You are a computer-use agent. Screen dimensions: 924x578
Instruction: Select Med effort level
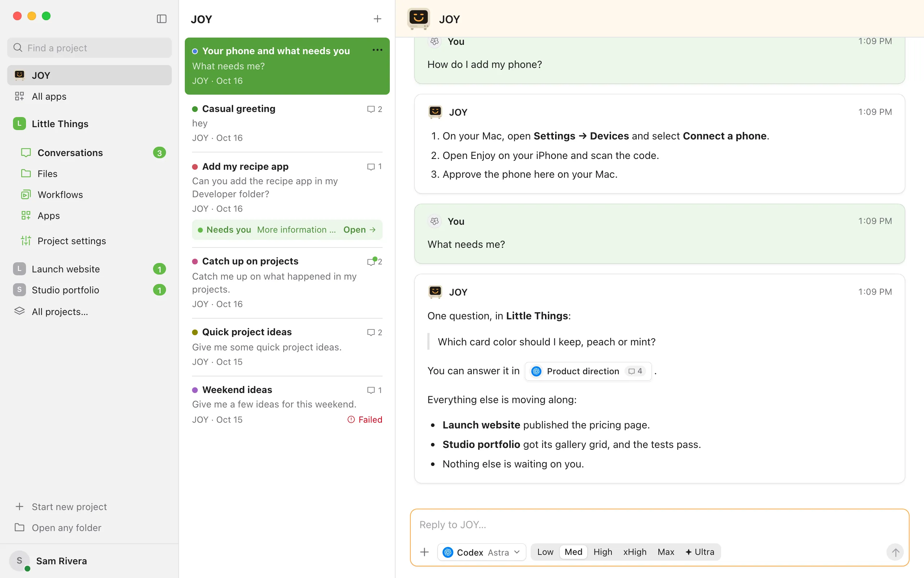[x=573, y=552]
